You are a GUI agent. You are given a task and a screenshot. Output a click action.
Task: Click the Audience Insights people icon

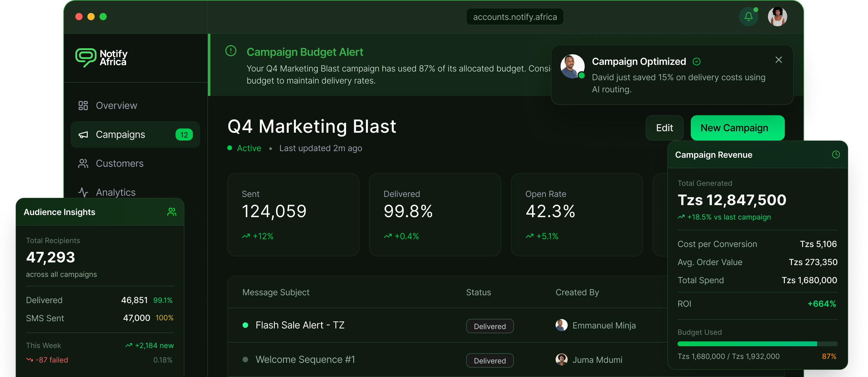(171, 212)
